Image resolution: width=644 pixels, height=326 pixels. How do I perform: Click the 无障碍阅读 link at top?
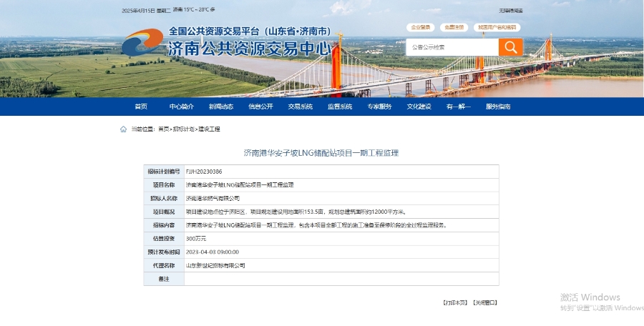pos(511,11)
